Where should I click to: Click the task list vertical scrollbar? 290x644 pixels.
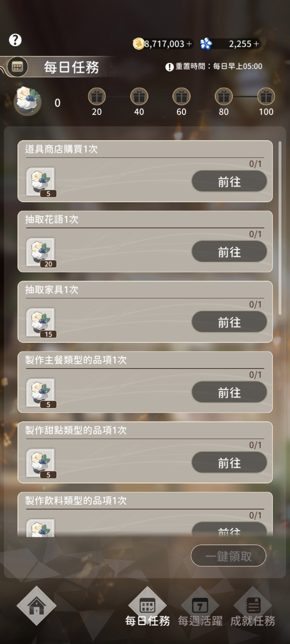click(280, 228)
